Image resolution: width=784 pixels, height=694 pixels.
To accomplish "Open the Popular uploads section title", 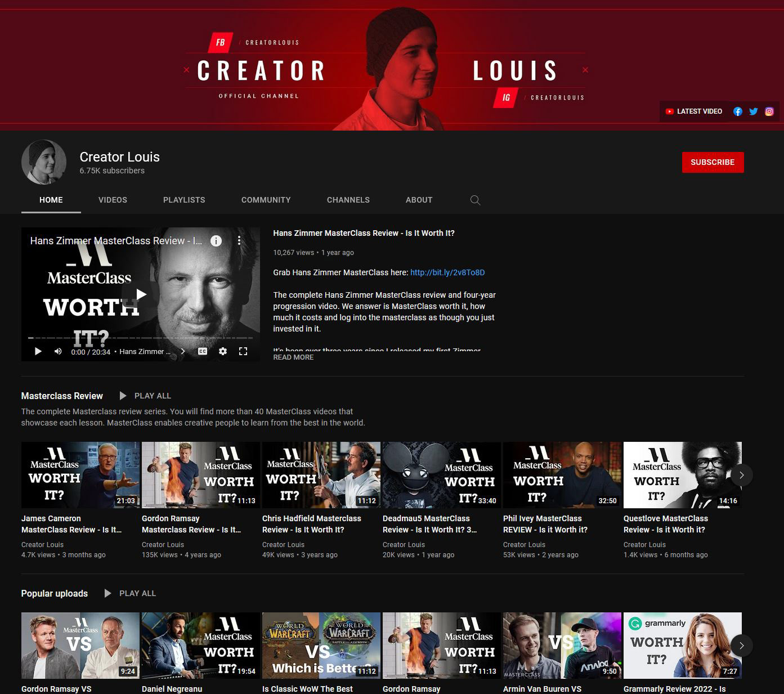I will 55,593.
